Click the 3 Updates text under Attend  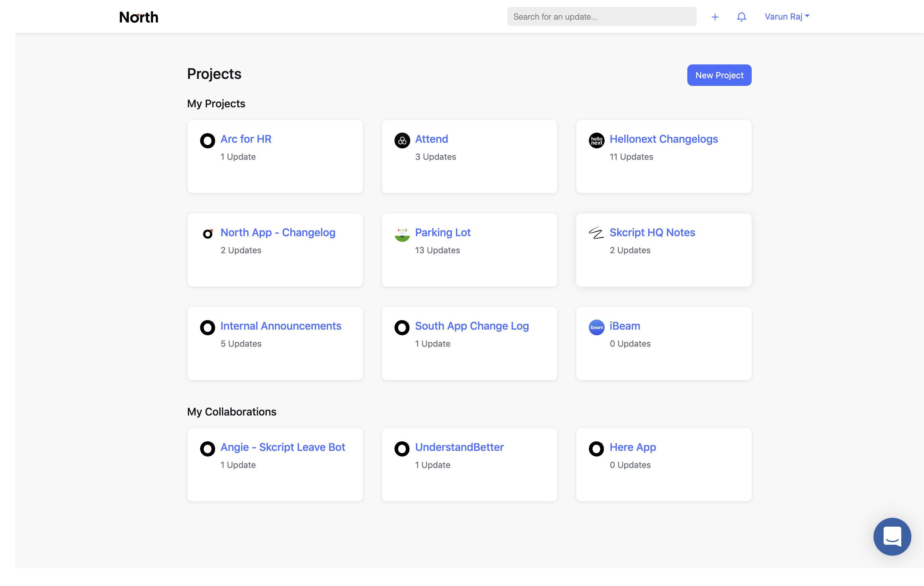[435, 157]
